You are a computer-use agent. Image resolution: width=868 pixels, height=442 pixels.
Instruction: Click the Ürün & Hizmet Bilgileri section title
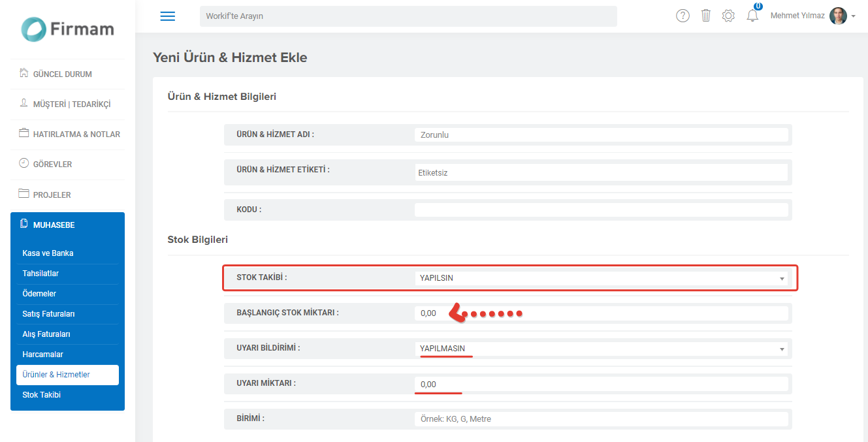point(222,97)
